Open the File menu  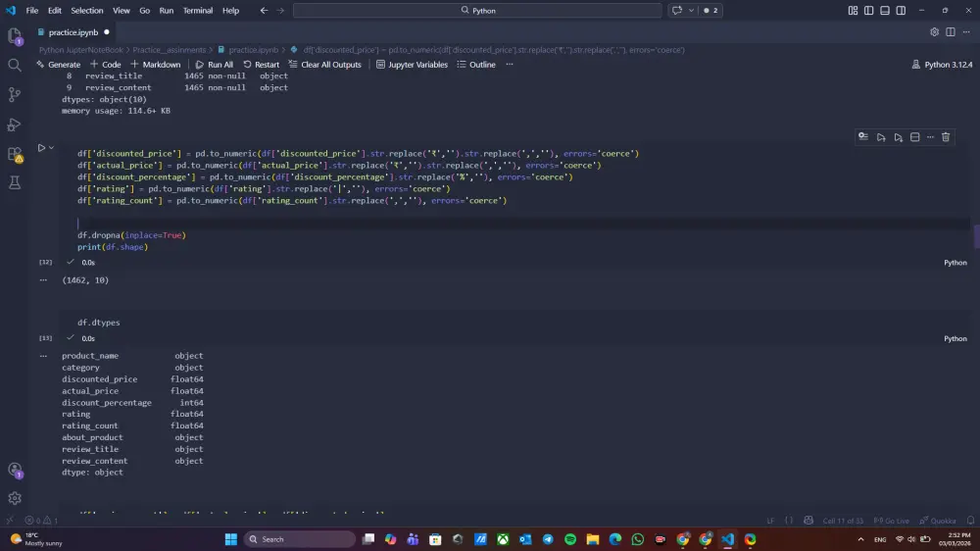pyautogui.click(x=32, y=11)
